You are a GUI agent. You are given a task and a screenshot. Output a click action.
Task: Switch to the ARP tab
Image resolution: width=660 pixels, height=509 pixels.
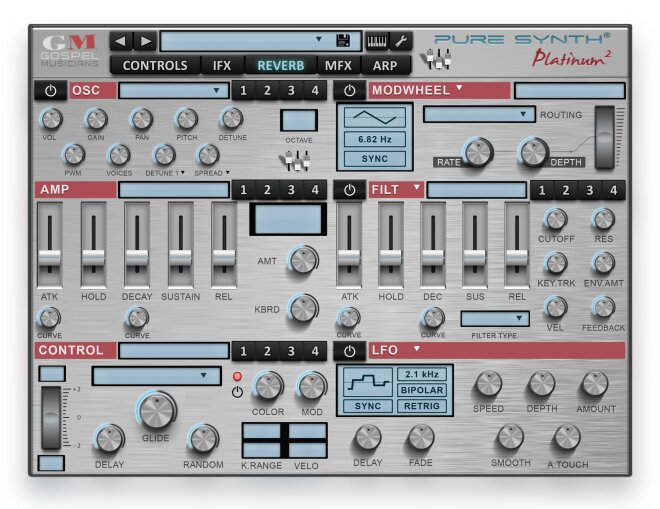click(385, 66)
